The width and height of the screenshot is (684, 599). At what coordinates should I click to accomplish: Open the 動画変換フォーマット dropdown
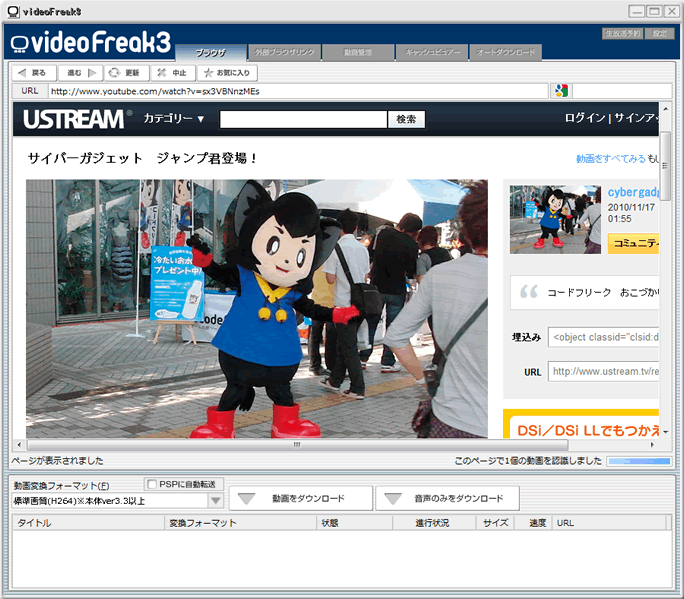[215, 500]
